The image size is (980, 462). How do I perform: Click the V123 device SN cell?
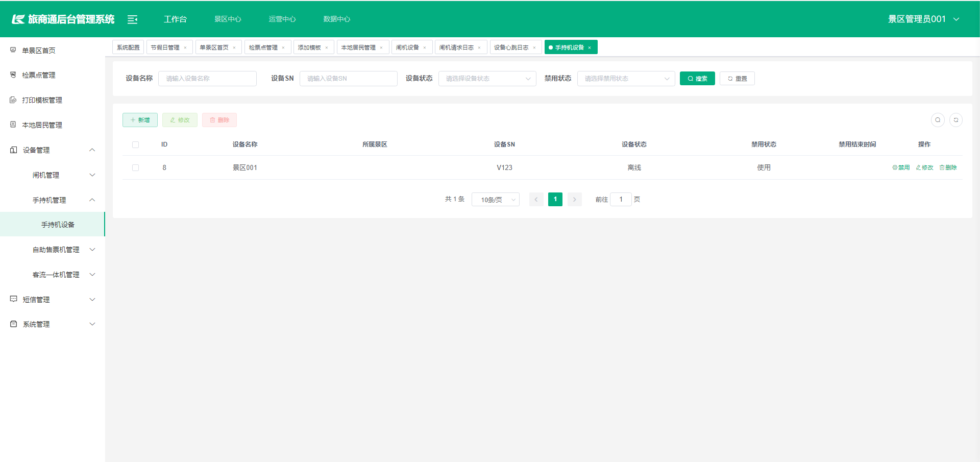[x=504, y=167]
